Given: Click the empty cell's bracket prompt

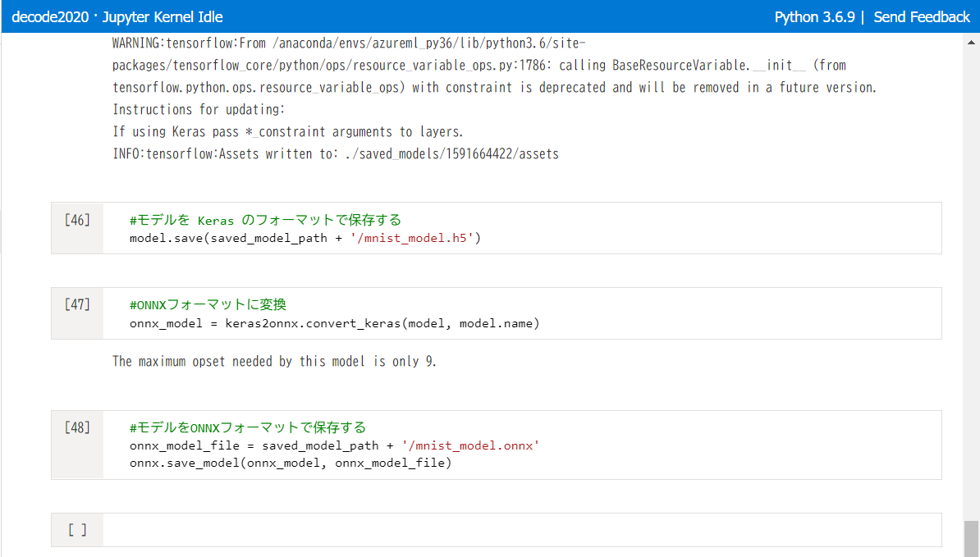Looking at the screenshot, I should pos(77,530).
